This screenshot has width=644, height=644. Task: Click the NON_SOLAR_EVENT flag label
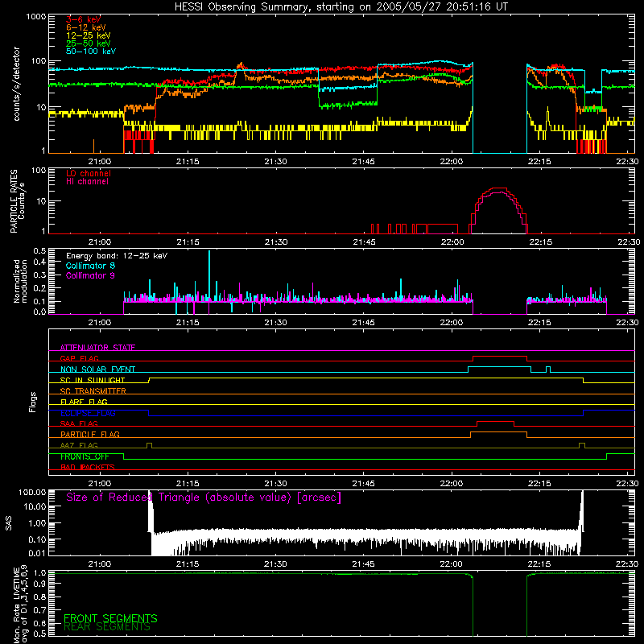coord(97,369)
